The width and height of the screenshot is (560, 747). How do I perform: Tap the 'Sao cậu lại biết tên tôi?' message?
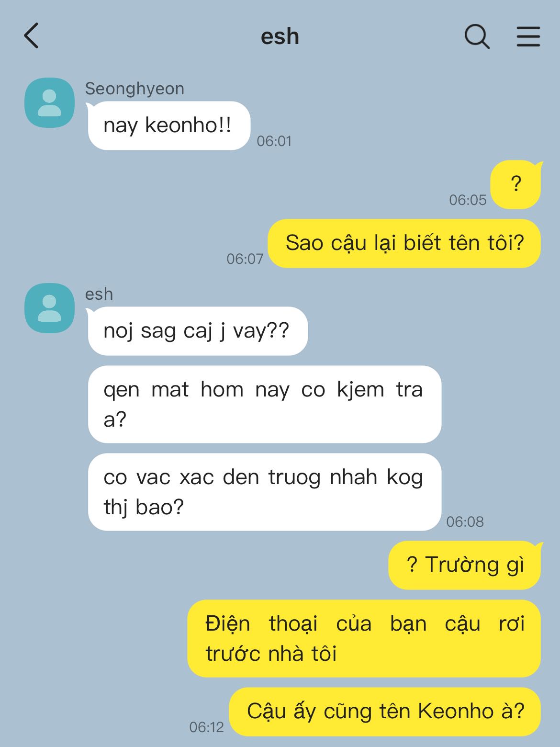click(404, 243)
